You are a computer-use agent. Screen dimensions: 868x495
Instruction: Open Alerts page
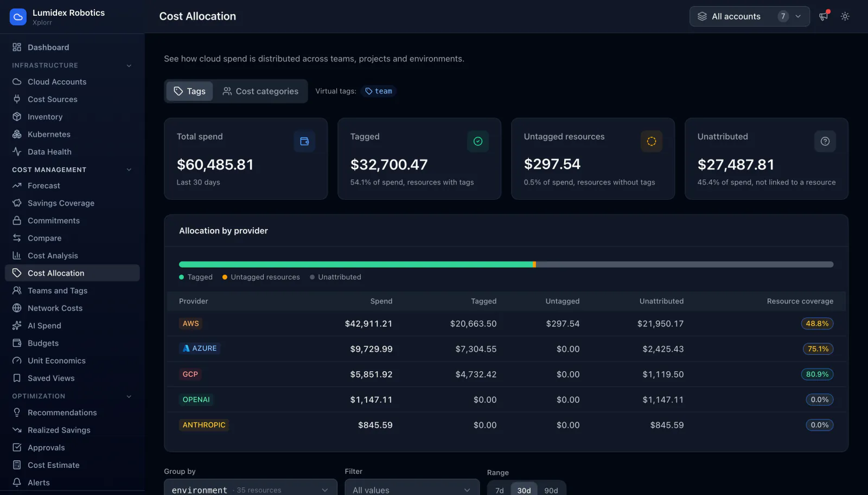click(x=72, y=483)
